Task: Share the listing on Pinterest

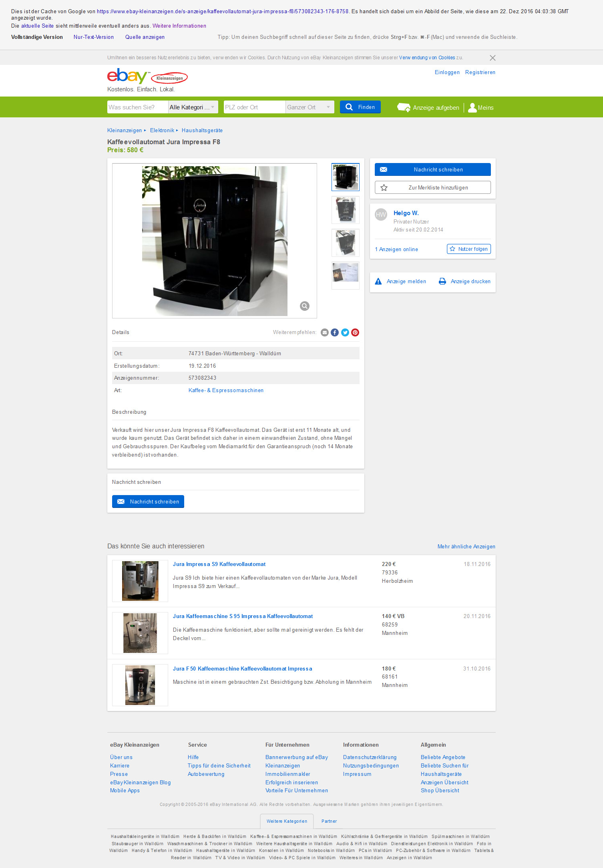Action: pyautogui.click(x=355, y=332)
